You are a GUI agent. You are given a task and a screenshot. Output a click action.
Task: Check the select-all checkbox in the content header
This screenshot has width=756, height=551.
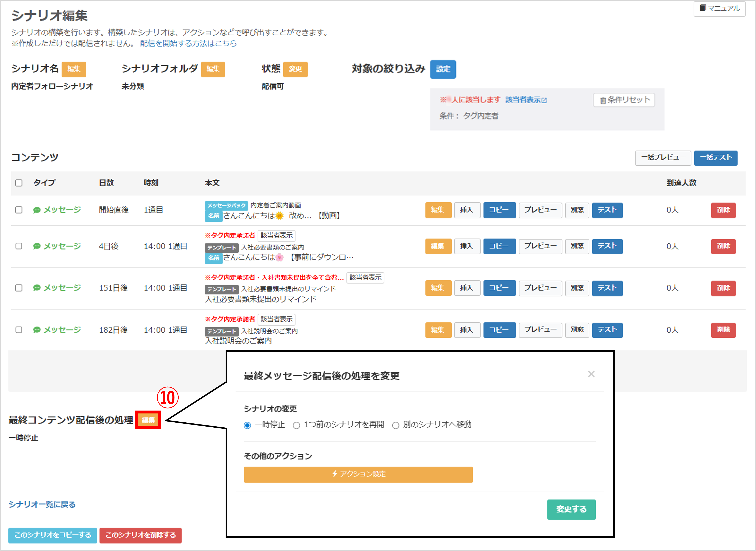pos(19,183)
